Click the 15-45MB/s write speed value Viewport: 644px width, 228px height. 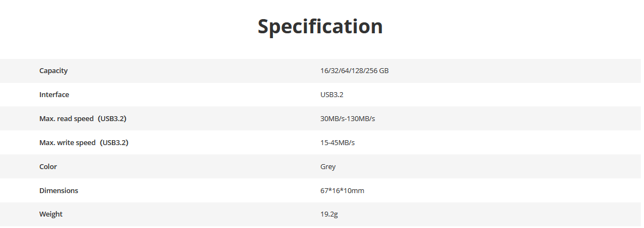point(337,143)
